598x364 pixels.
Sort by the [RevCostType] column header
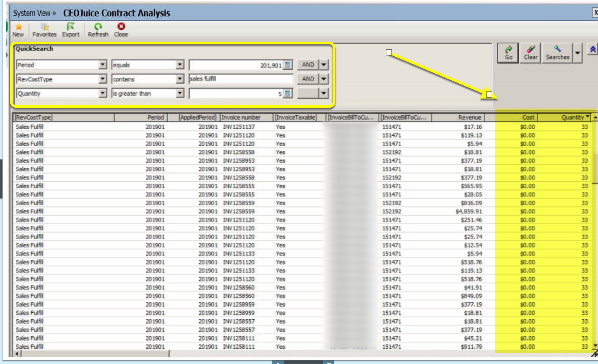point(64,118)
